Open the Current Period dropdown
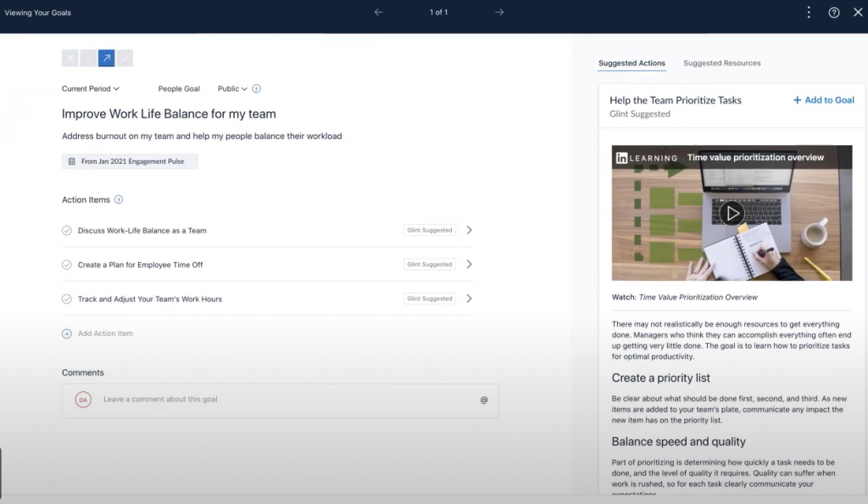Screen dimensions: 868x504 (x=89, y=88)
